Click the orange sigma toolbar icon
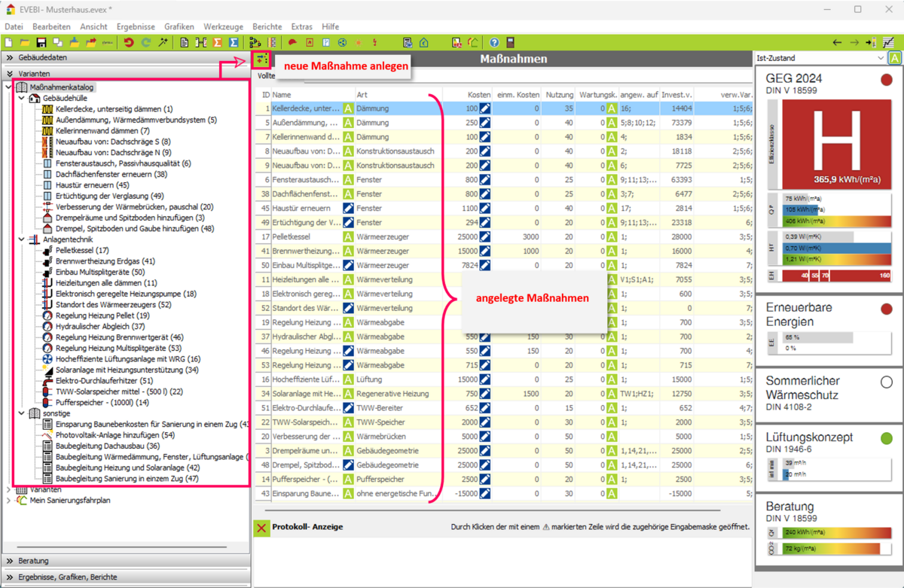 coord(218,43)
